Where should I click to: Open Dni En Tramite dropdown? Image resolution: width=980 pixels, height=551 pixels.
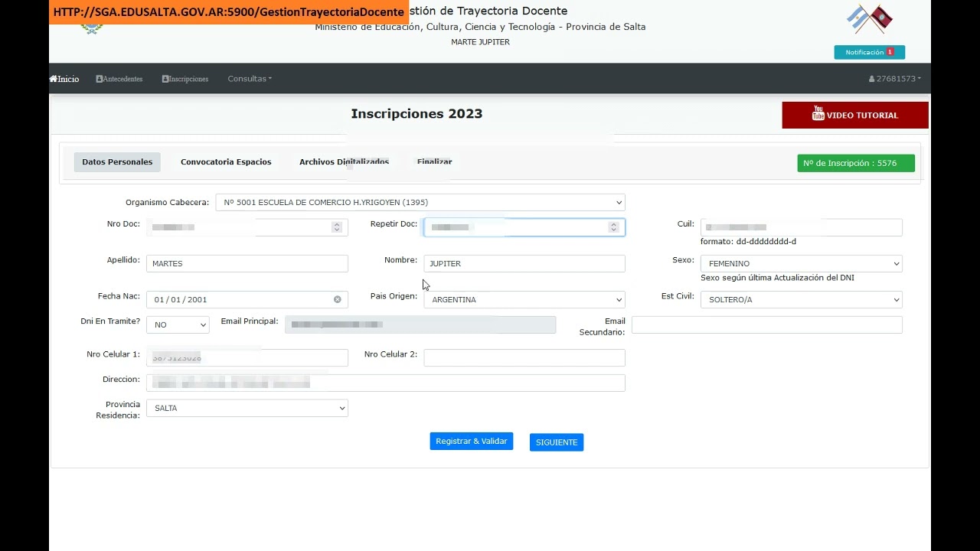click(178, 324)
